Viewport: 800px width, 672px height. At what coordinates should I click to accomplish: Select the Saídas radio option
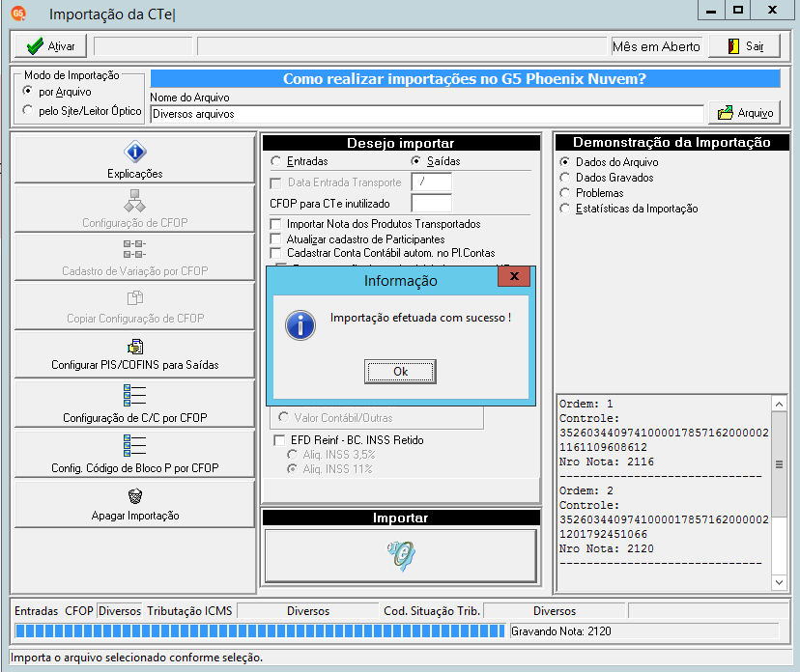click(x=415, y=161)
